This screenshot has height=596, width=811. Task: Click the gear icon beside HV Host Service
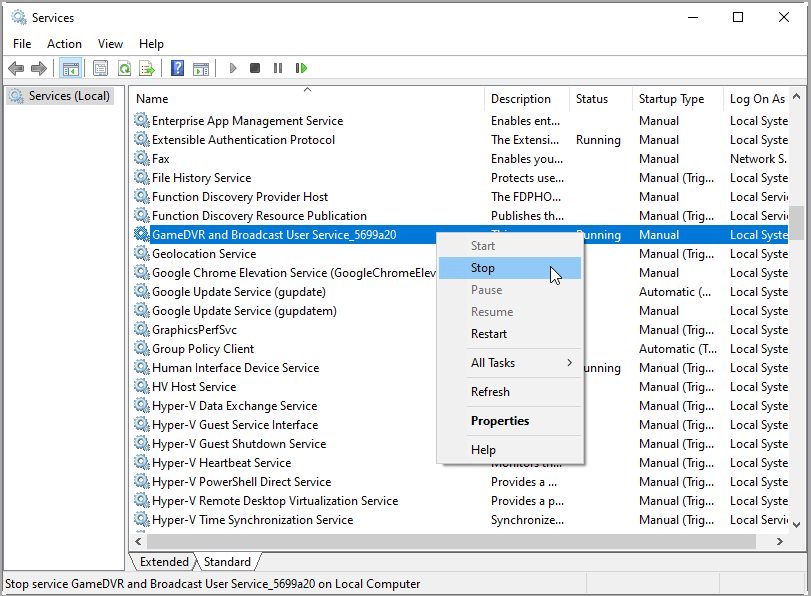[142, 386]
